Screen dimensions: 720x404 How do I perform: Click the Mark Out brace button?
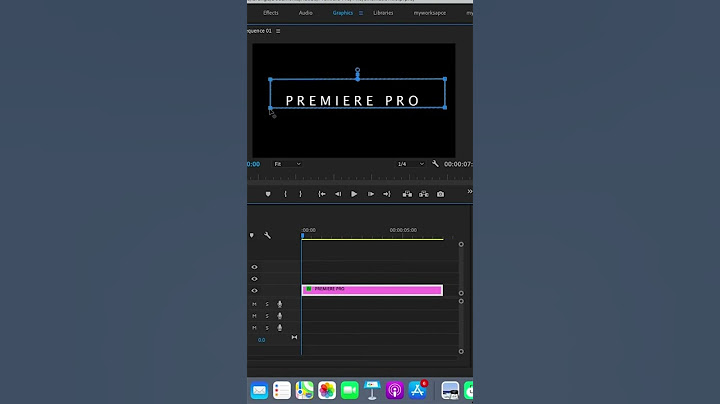pyautogui.click(x=300, y=194)
